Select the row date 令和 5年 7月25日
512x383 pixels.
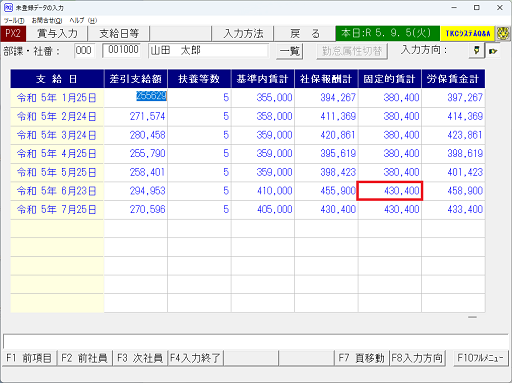pyautogui.click(x=57, y=210)
